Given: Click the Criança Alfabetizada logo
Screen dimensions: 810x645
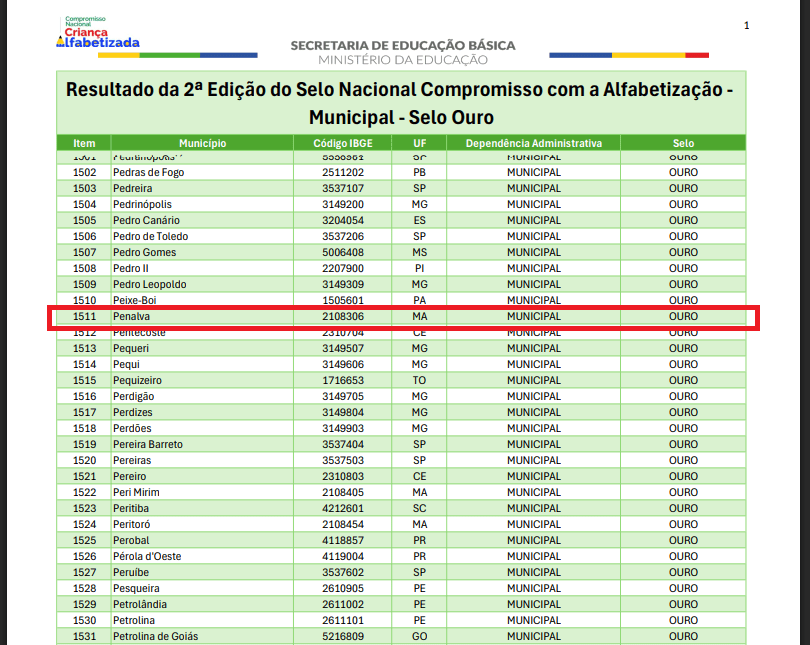Looking at the screenshot, I should (101, 33).
